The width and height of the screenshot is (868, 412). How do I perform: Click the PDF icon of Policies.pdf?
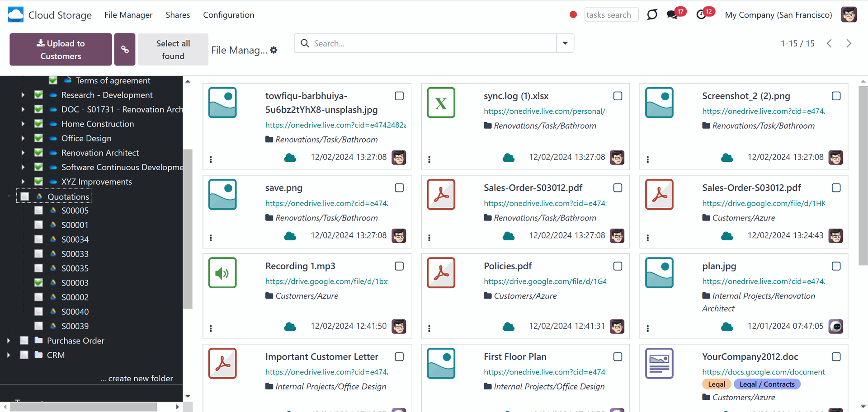441,273
